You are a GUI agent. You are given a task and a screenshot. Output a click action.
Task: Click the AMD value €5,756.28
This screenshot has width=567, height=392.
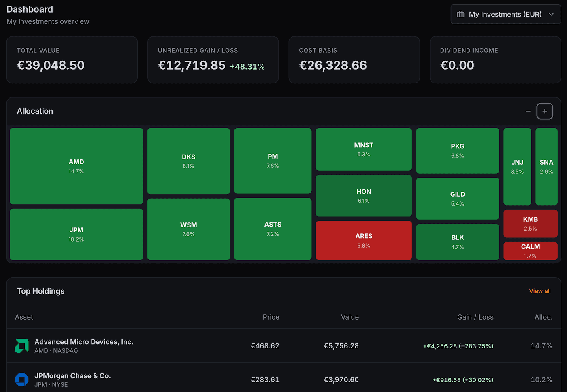click(341, 346)
